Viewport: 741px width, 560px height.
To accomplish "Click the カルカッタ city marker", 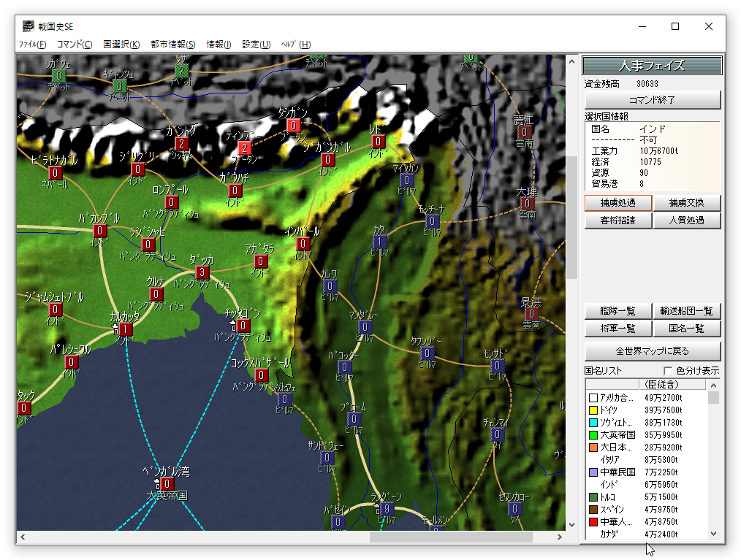I will [125, 330].
